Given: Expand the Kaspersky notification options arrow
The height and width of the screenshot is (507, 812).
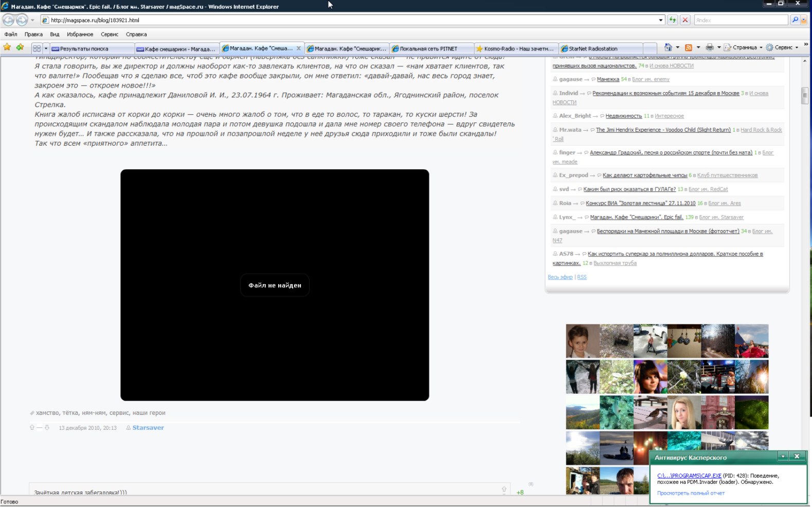Looking at the screenshot, I should [x=783, y=457].
